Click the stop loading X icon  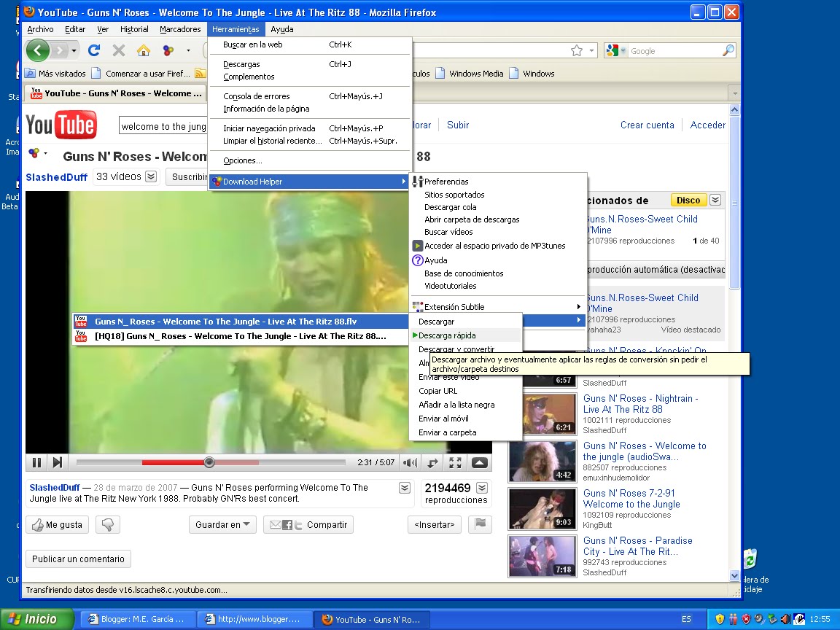coord(118,51)
